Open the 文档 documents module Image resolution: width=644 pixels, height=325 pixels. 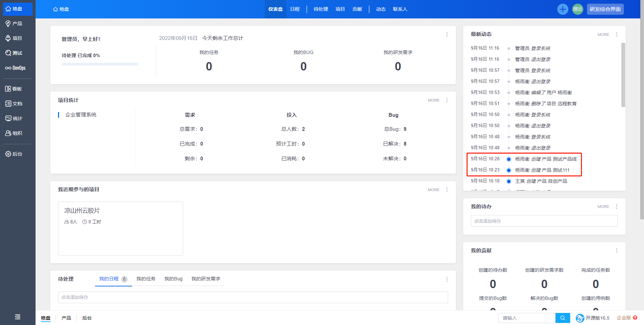coord(14,104)
